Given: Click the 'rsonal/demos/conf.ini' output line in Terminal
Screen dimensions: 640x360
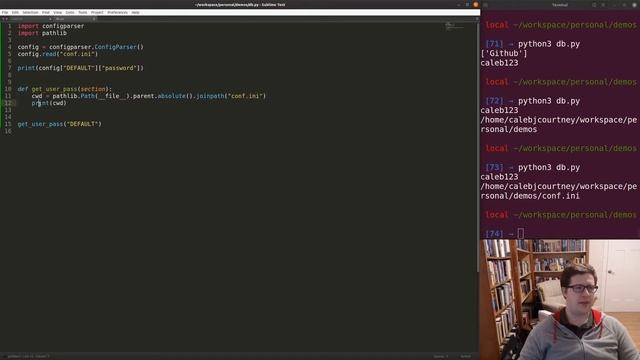Looking at the screenshot, I should click(x=530, y=196).
